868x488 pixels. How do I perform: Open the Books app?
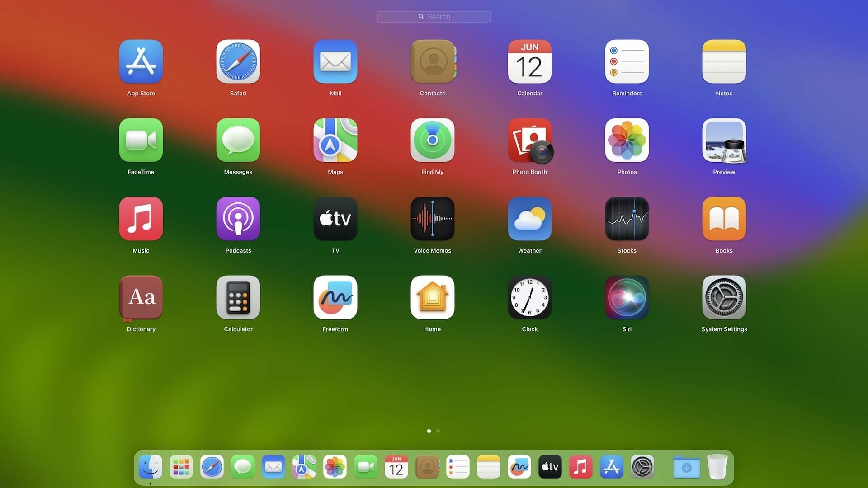724,219
